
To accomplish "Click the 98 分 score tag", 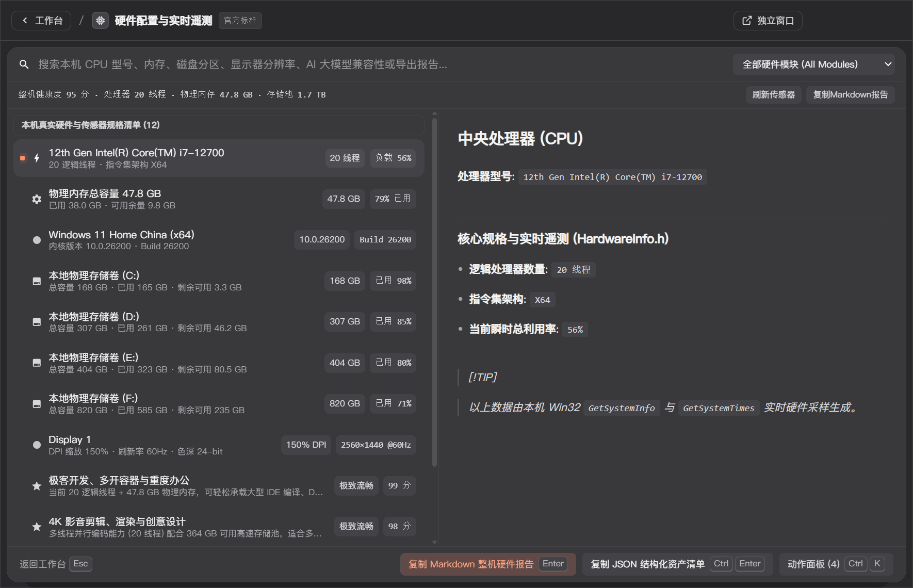I will pyautogui.click(x=399, y=527).
